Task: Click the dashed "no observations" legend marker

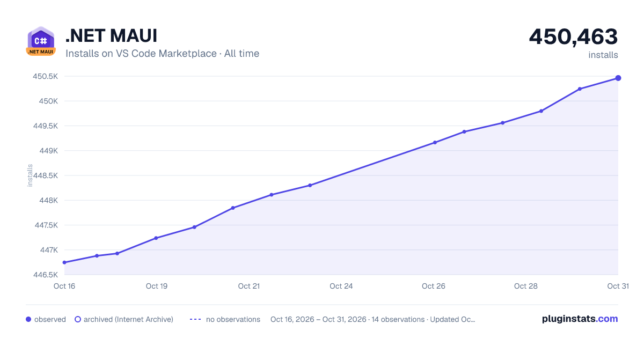Action: pyautogui.click(x=195, y=319)
